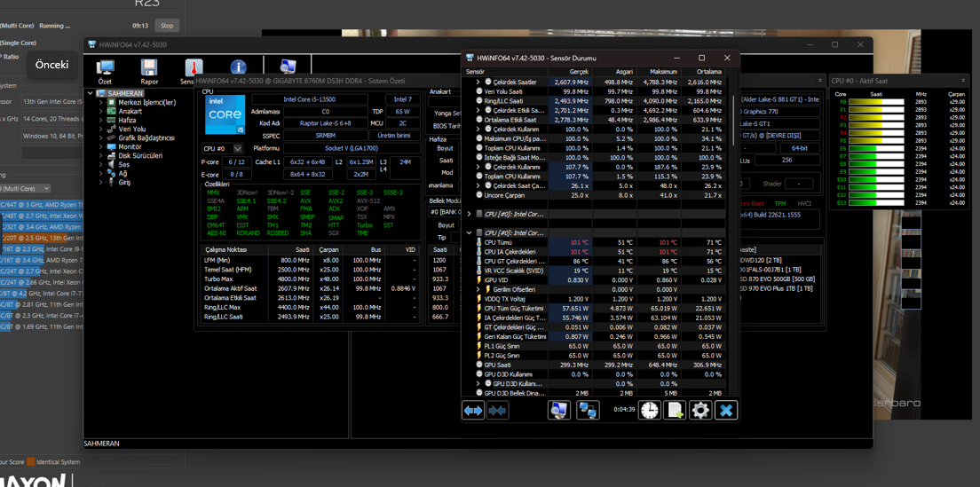Click the Asgari column header
The image size is (980, 487).
[x=615, y=72]
